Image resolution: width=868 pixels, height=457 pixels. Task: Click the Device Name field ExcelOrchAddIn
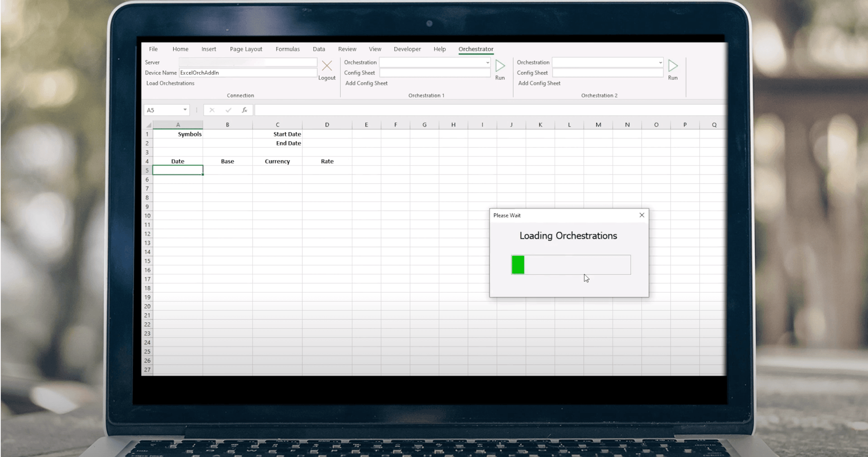pos(248,73)
